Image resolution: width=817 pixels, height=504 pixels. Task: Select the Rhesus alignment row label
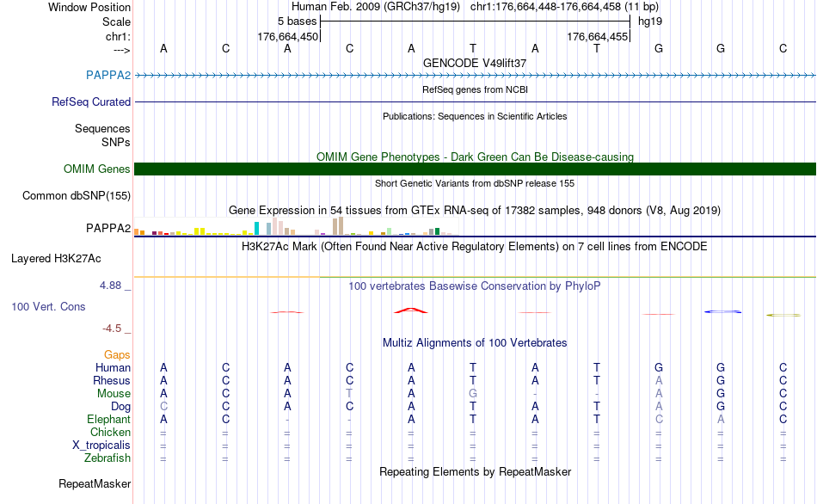tap(112, 381)
